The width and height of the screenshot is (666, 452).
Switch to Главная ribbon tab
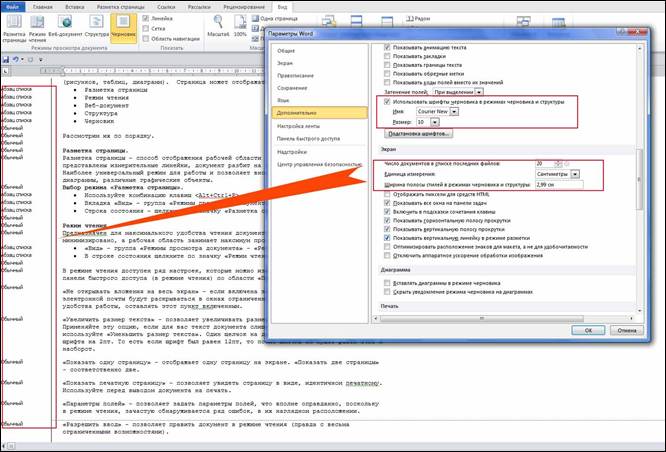coord(42,7)
